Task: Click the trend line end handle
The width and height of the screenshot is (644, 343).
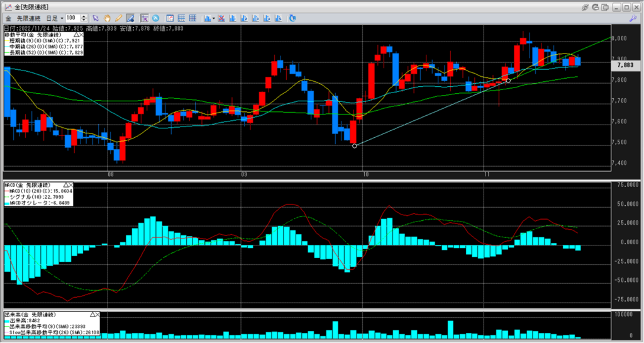Action: [x=508, y=81]
